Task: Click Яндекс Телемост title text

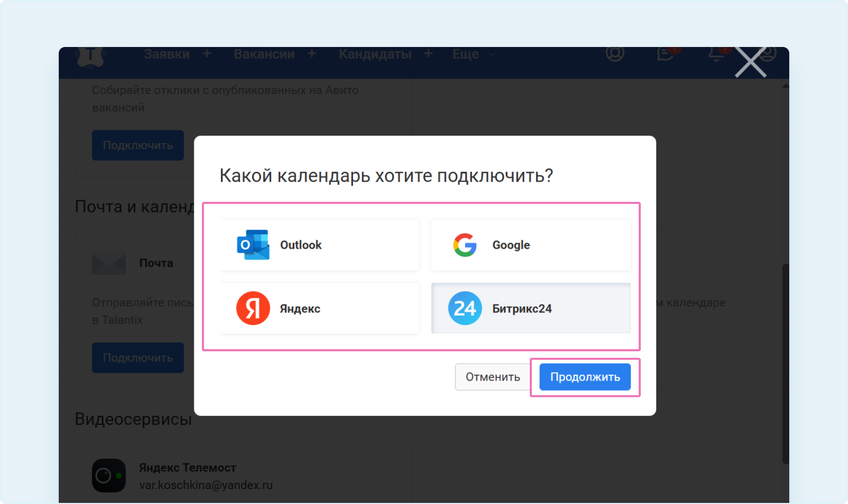Action: [x=187, y=468]
